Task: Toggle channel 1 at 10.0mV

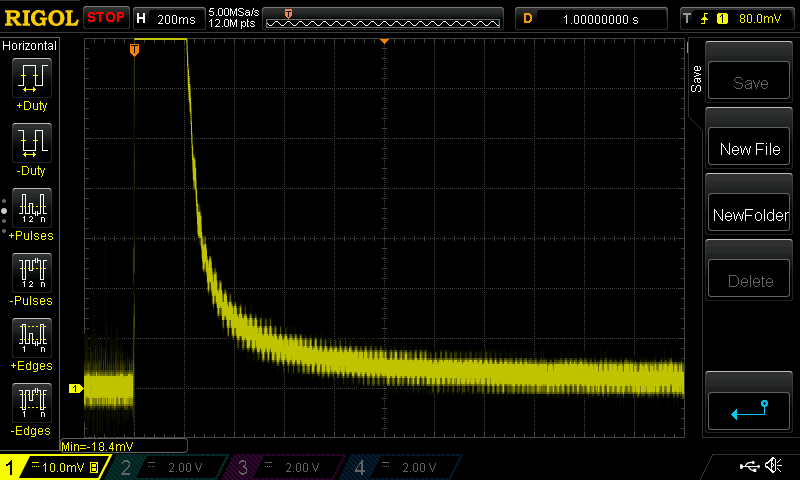Action: coord(54,467)
